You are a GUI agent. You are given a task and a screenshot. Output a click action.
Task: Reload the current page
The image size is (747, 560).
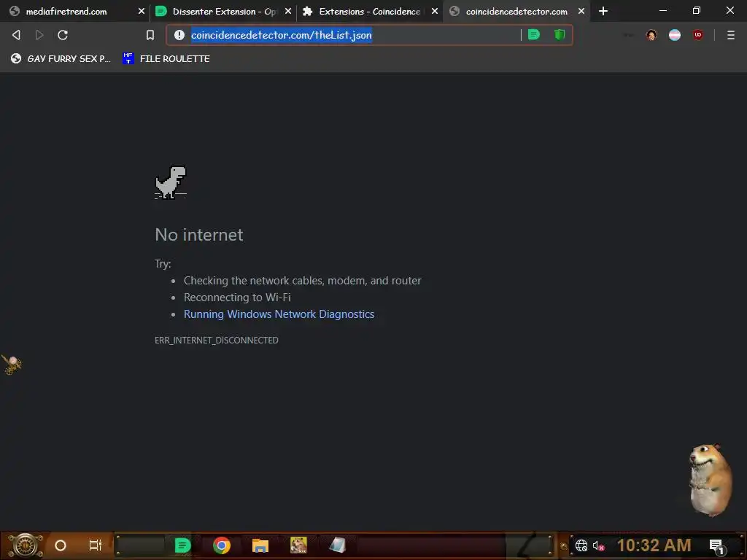63,35
